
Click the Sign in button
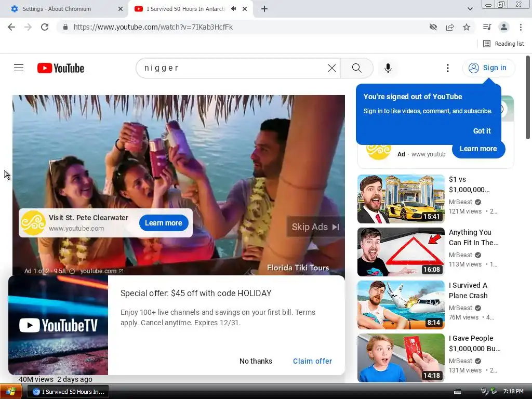(488, 68)
